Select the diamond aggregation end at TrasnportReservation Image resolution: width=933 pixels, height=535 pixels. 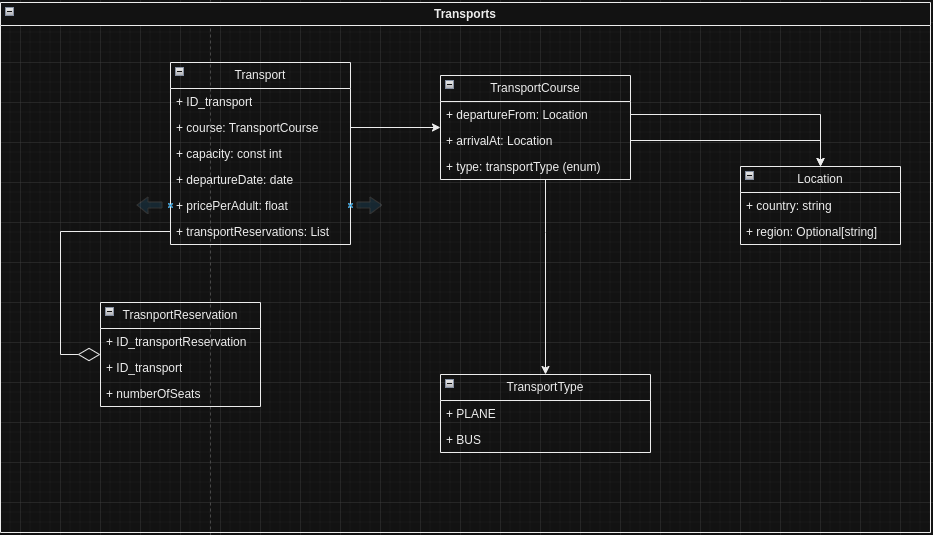click(89, 355)
